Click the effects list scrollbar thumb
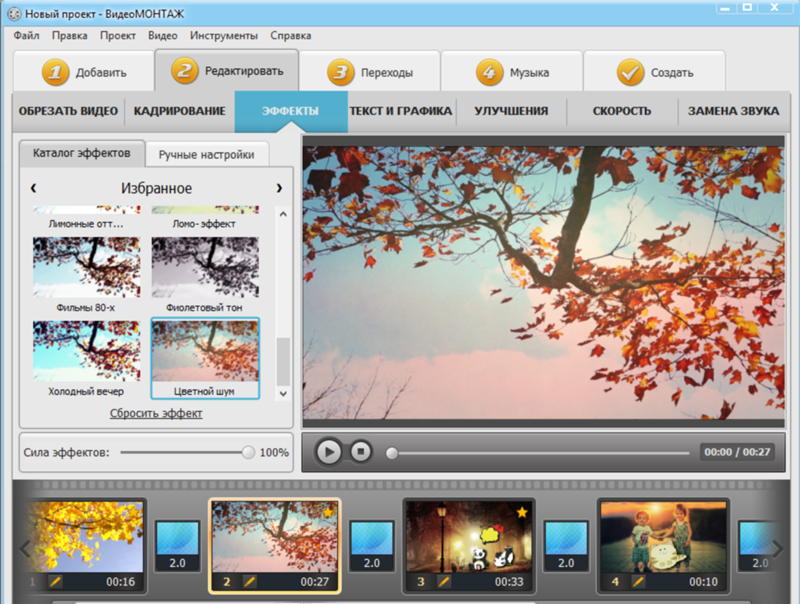 coord(283,361)
